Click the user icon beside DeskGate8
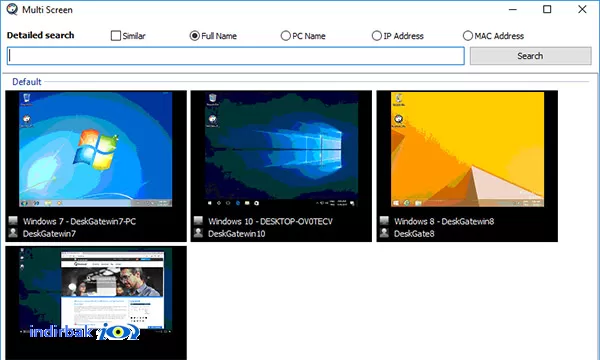The image size is (600, 360). [384, 233]
